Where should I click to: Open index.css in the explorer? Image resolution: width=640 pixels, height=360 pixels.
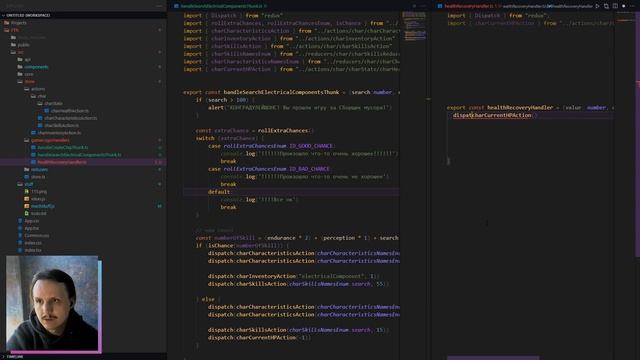pos(33,243)
